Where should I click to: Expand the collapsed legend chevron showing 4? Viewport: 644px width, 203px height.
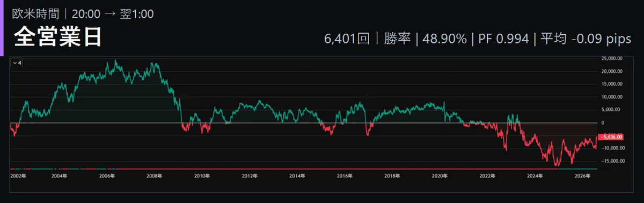tap(17, 63)
